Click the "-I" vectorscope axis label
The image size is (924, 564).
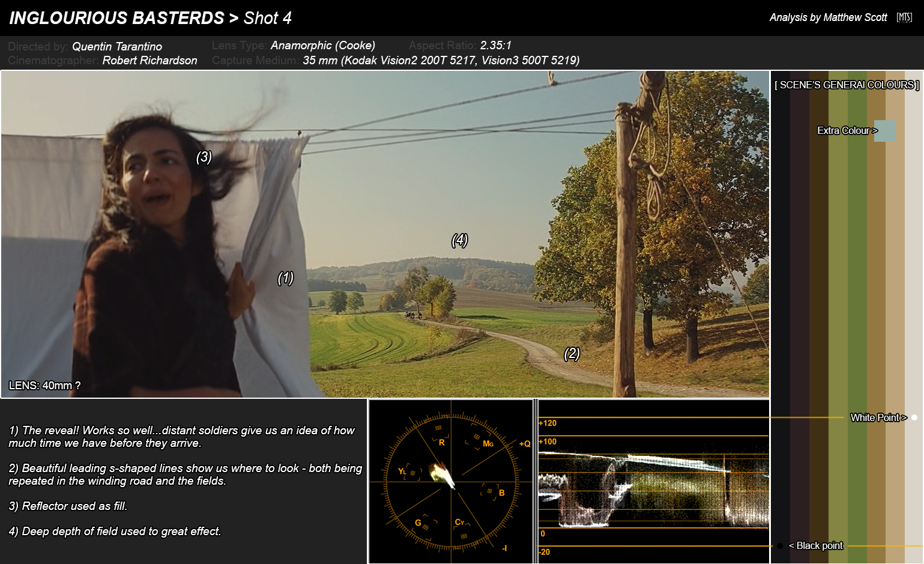pos(504,548)
